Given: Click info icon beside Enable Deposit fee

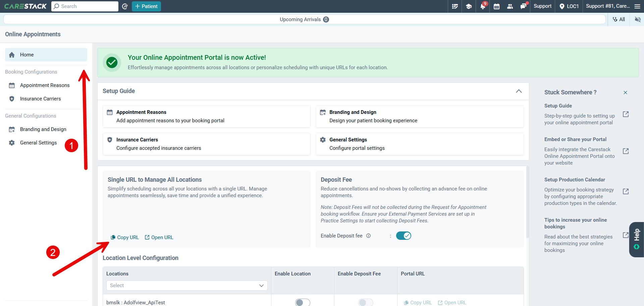Looking at the screenshot, I should (x=368, y=236).
